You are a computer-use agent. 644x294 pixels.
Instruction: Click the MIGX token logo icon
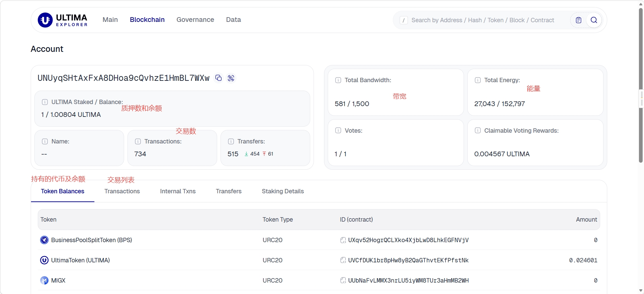[x=44, y=280]
